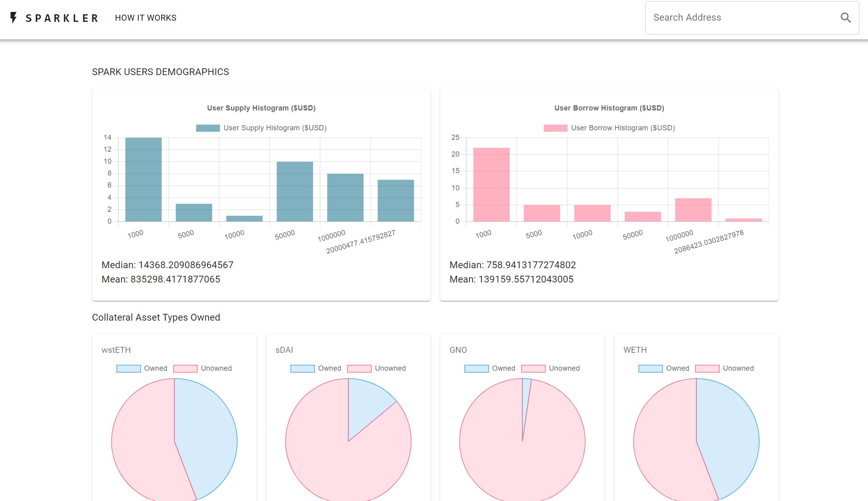Screen dimensions: 868x501
Task: Click the wstETH card title
Action: click(x=116, y=350)
